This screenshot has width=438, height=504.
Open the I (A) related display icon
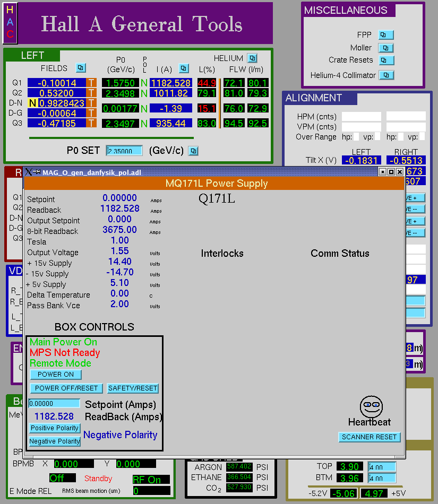184,68
